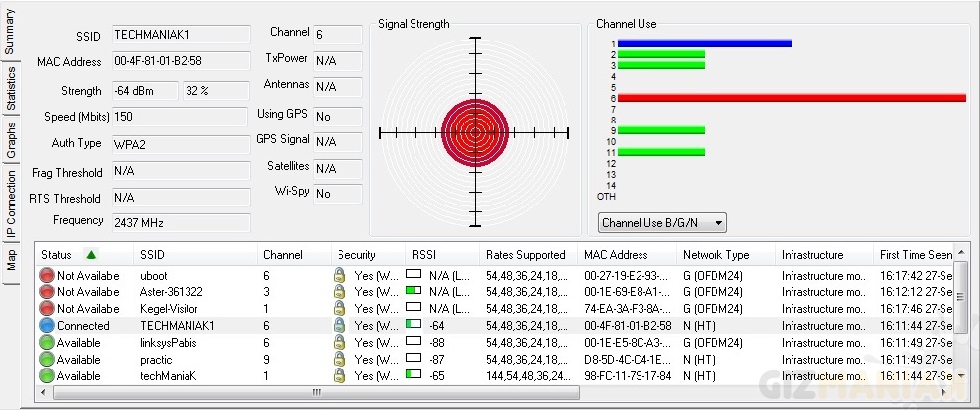Screen dimensions: 980x410
Task: Click the red status icon for Kegel-Visitor
Action: click(x=46, y=309)
